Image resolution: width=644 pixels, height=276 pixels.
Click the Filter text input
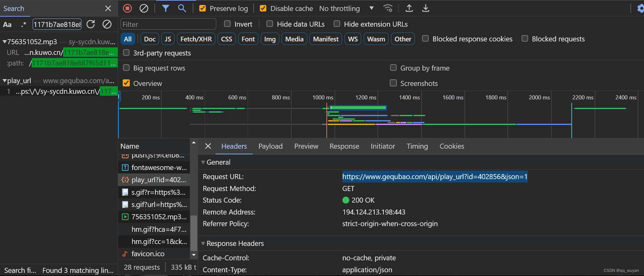click(x=168, y=24)
